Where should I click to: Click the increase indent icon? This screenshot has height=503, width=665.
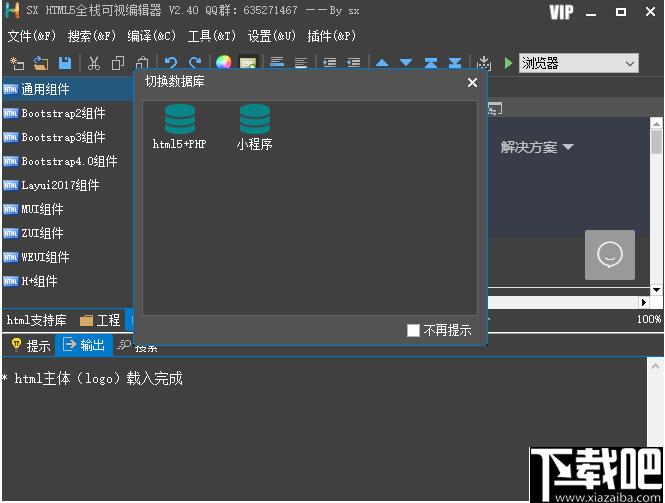[330, 62]
